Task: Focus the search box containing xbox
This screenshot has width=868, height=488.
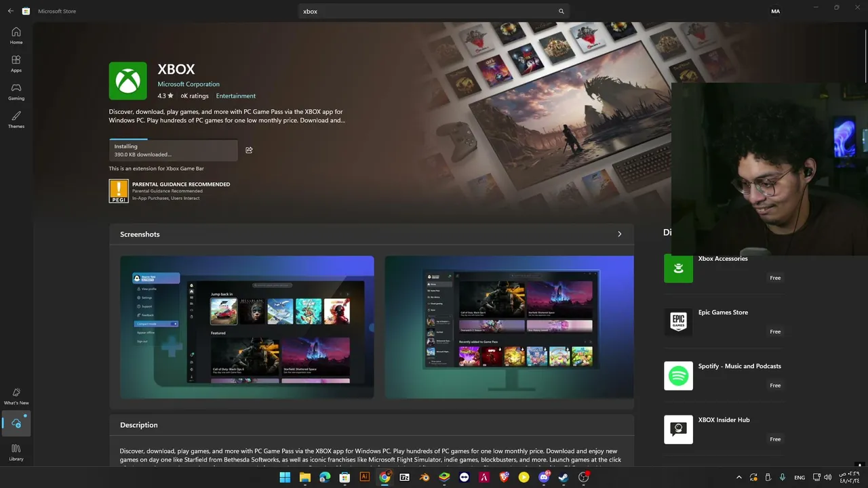Action: tap(434, 12)
